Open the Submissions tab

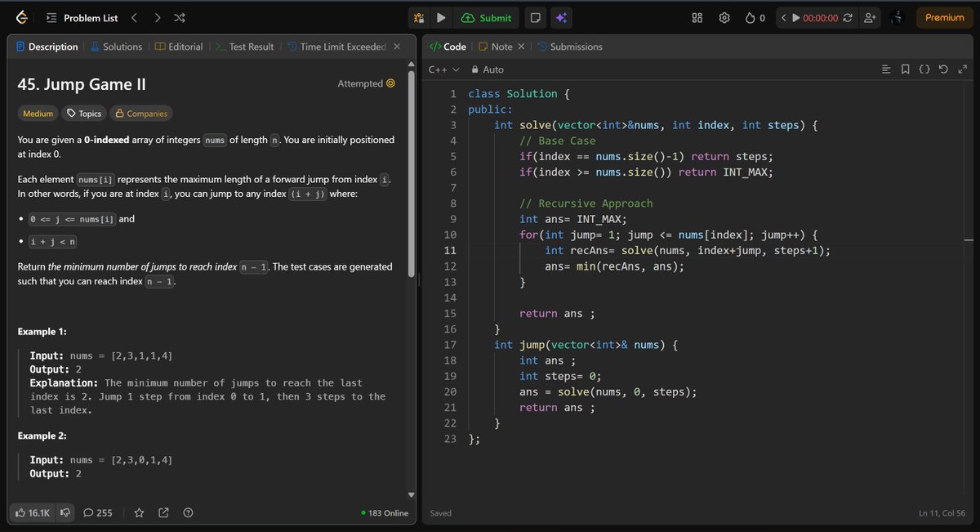click(570, 47)
